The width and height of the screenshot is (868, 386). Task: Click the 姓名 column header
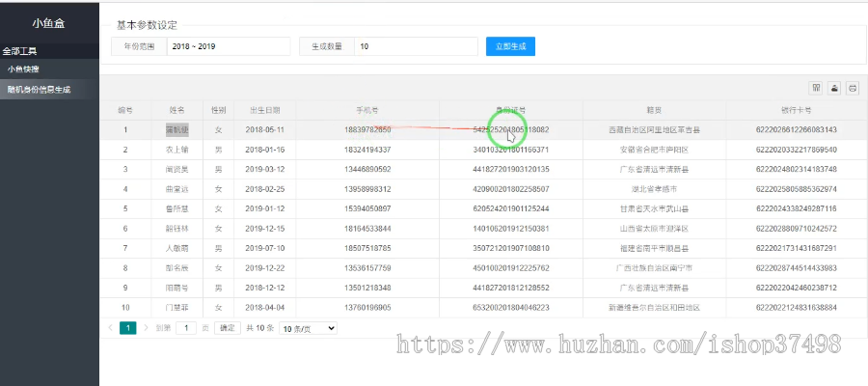[177, 110]
